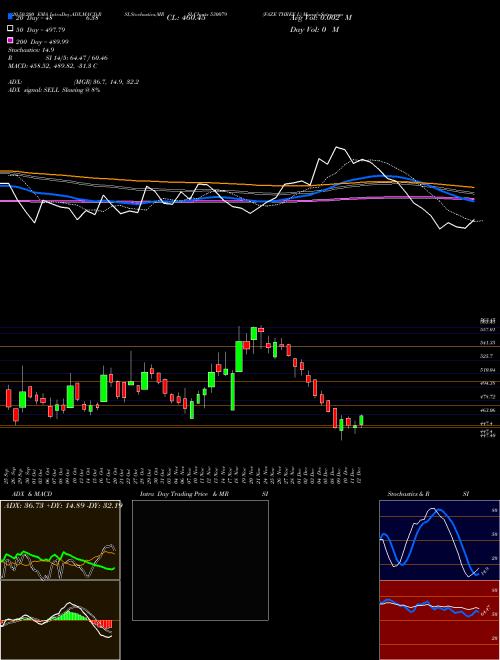Click the 'Avg Vol: 0.002 M' label
Screen dimensions: 500x660
point(321,18)
